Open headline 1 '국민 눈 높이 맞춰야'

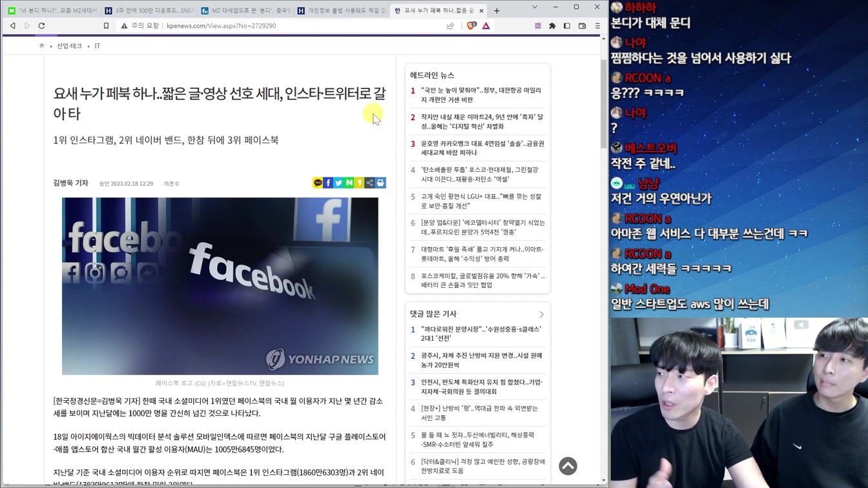(482, 95)
